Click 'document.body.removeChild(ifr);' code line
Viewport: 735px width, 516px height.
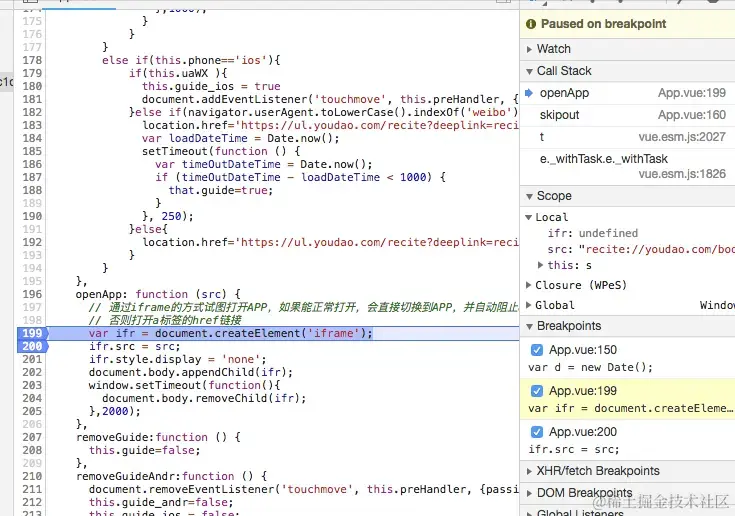204,398
